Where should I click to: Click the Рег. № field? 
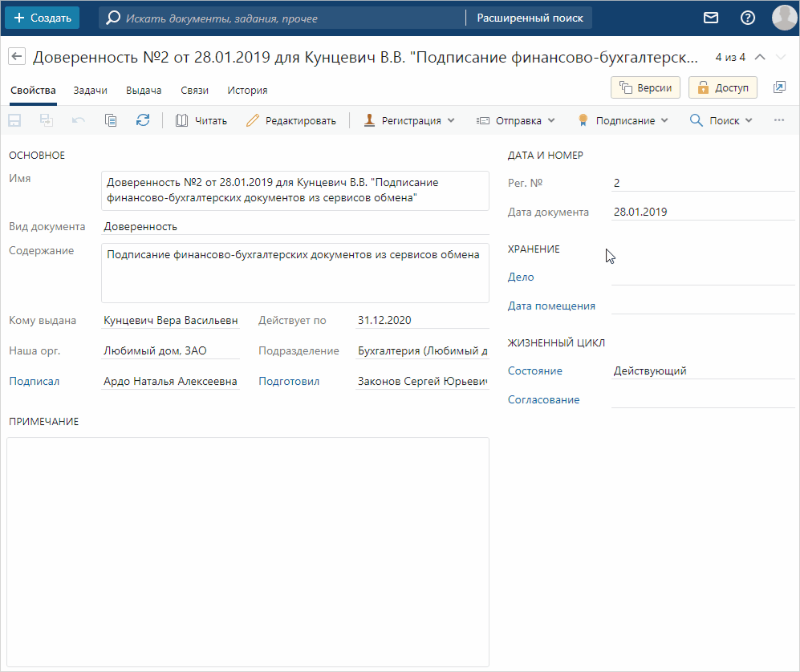pyautogui.click(x=703, y=183)
